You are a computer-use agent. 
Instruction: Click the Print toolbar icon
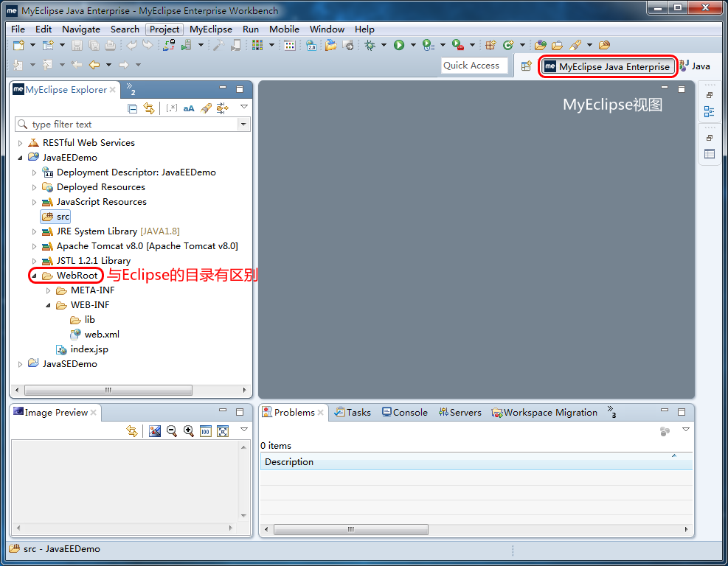click(110, 45)
